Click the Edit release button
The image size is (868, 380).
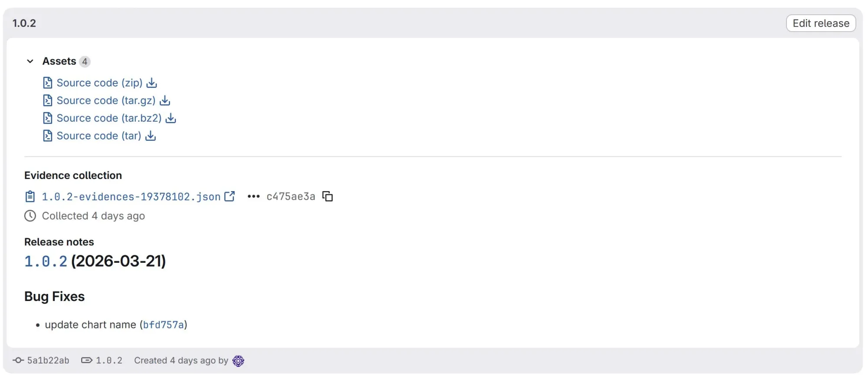point(820,23)
